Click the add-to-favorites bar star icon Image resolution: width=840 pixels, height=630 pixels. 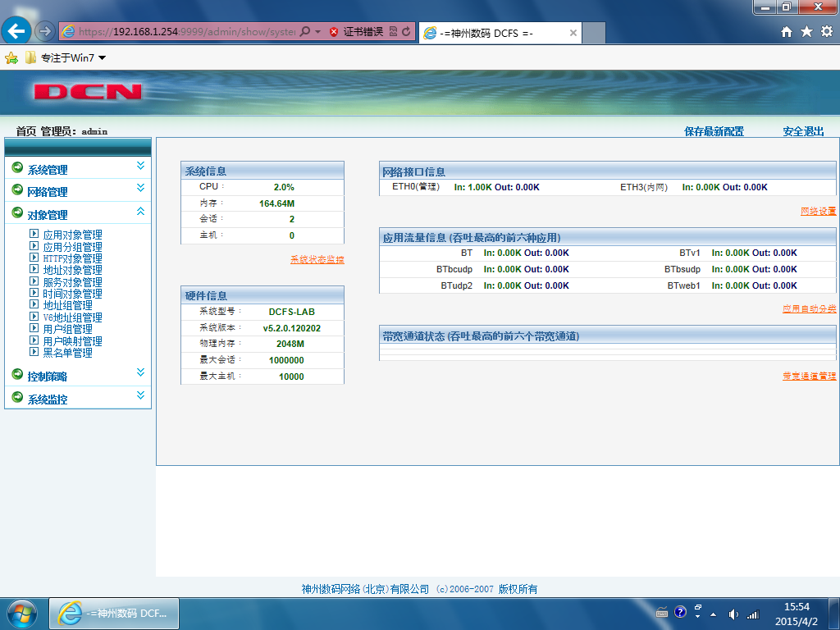11,58
